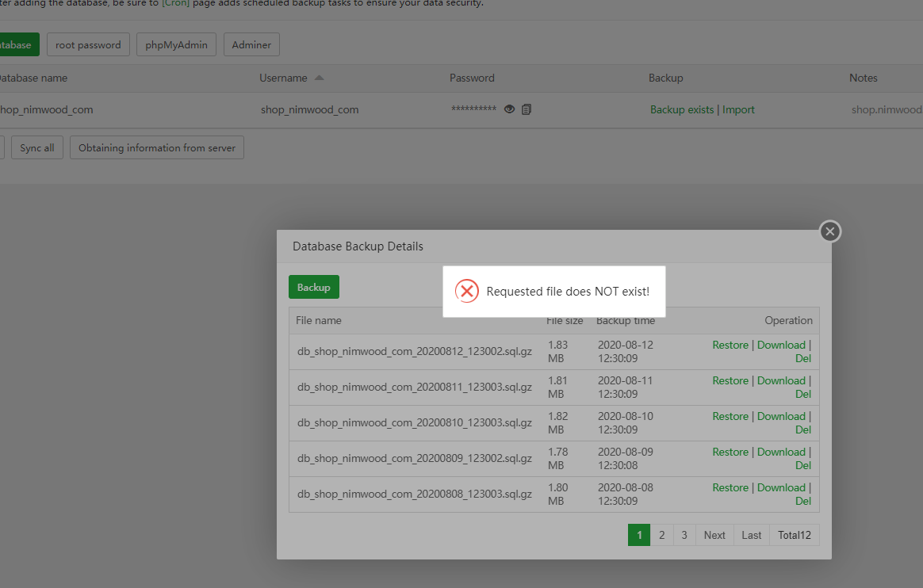Click the error X icon in toast
The image size is (923, 588).
[x=467, y=291]
